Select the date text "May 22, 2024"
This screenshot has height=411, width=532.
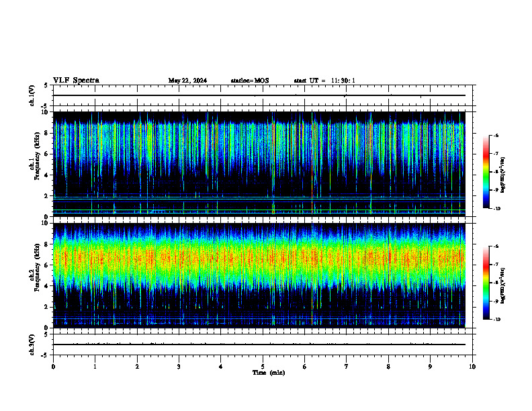(187, 81)
